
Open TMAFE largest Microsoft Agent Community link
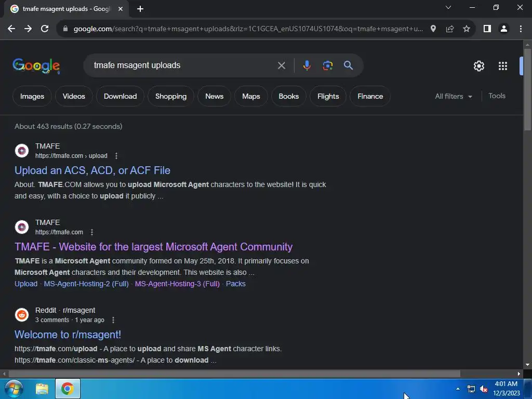tap(153, 247)
